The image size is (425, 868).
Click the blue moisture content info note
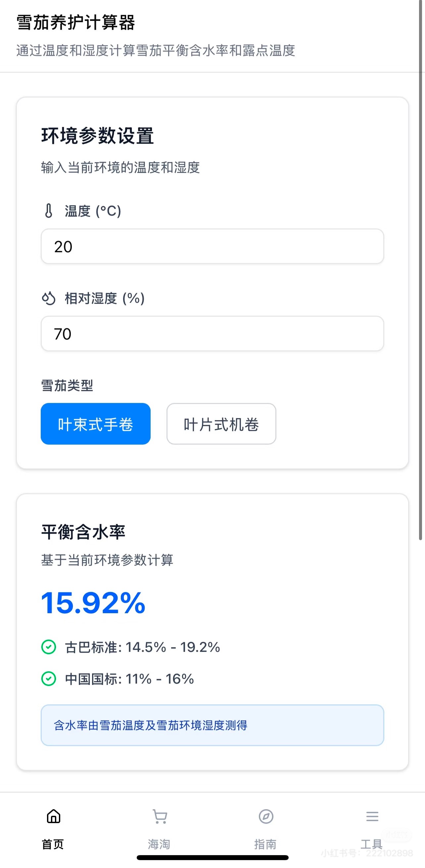(212, 725)
